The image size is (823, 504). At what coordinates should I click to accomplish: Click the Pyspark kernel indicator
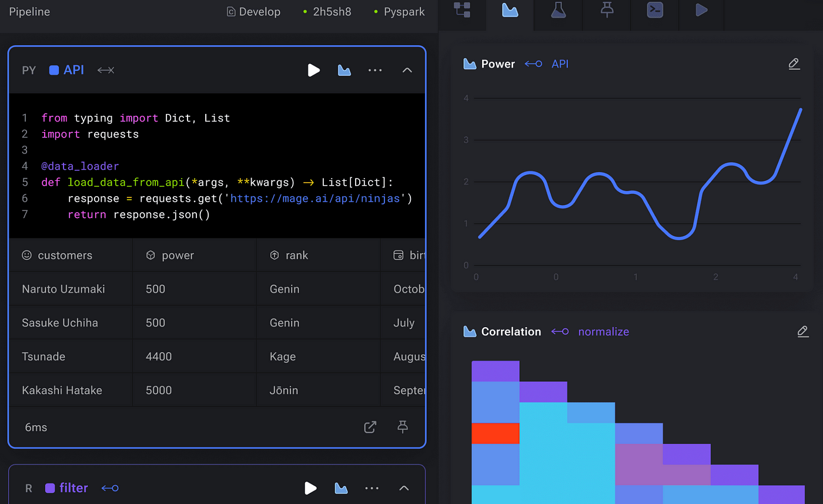(399, 12)
